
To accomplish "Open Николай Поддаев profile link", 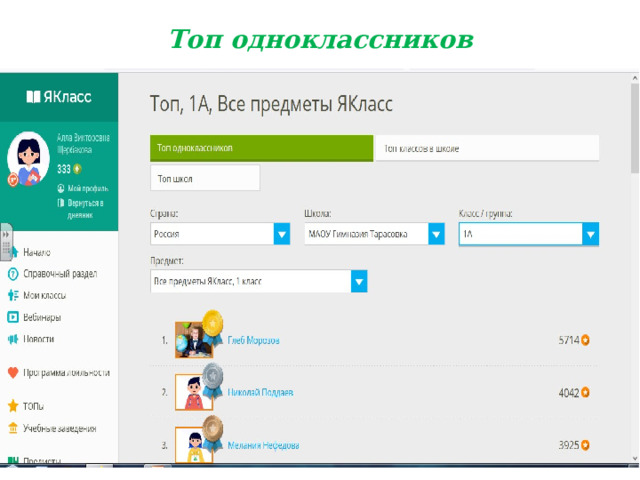I will pos(260,392).
